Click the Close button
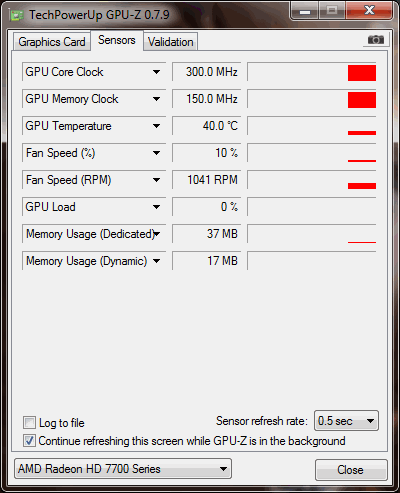Image resolution: width=400 pixels, height=493 pixels. click(351, 470)
